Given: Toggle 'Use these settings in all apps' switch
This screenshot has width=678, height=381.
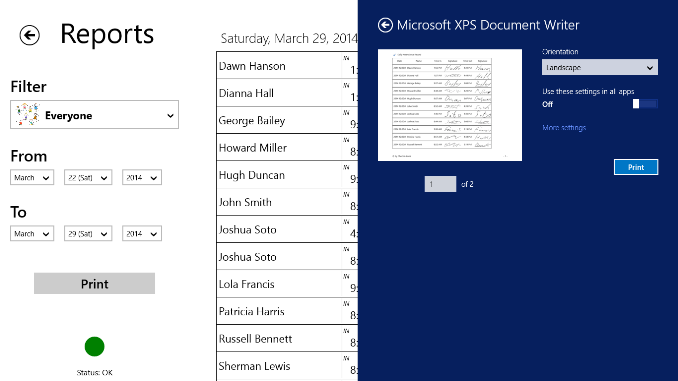Looking at the screenshot, I should [x=645, y=104].
